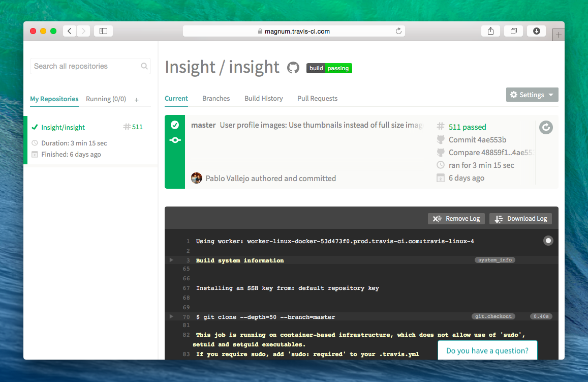Viewport: 588px width, 382px height.
Task: Open Do you have a question chat
Action: 487,350
